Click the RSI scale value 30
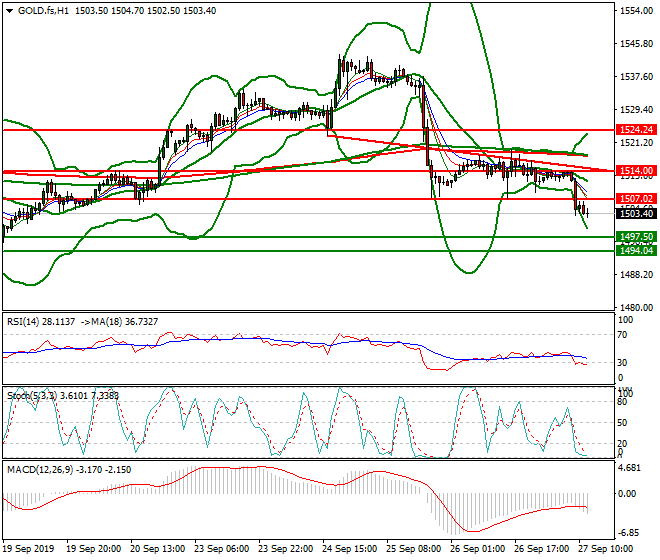This screenshot has height=560, width=660. (622, 362)
